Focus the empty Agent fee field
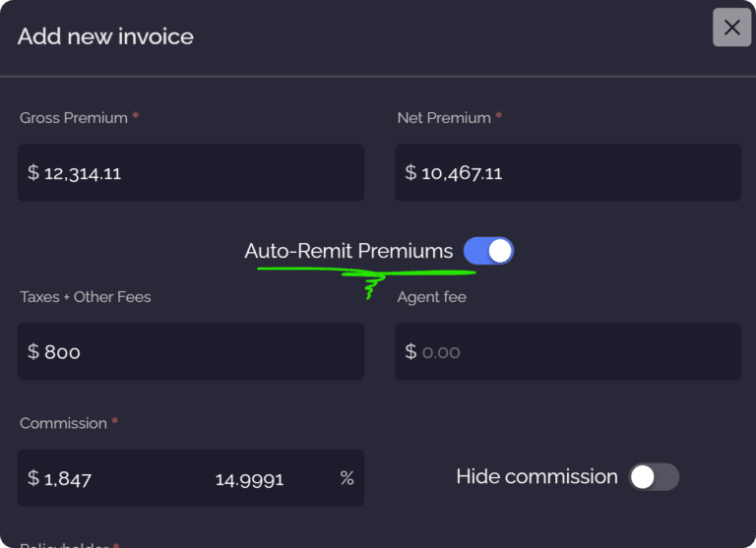The width and height of the screenshot is (756, 548). pos(568,352)
